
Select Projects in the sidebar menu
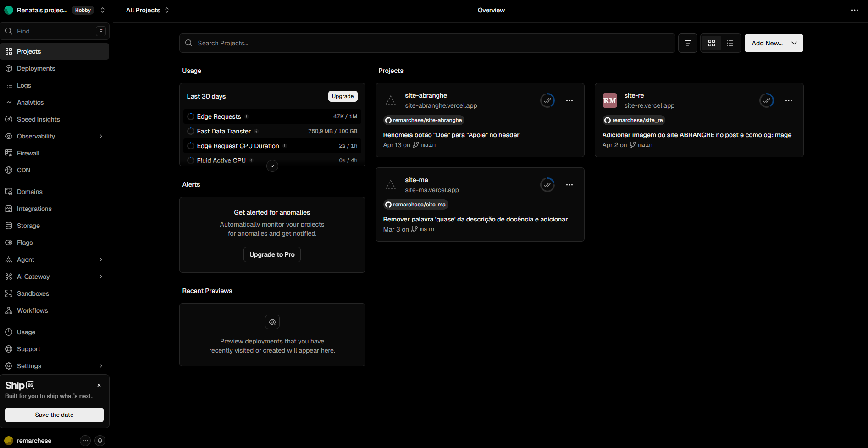coord(28,51)
